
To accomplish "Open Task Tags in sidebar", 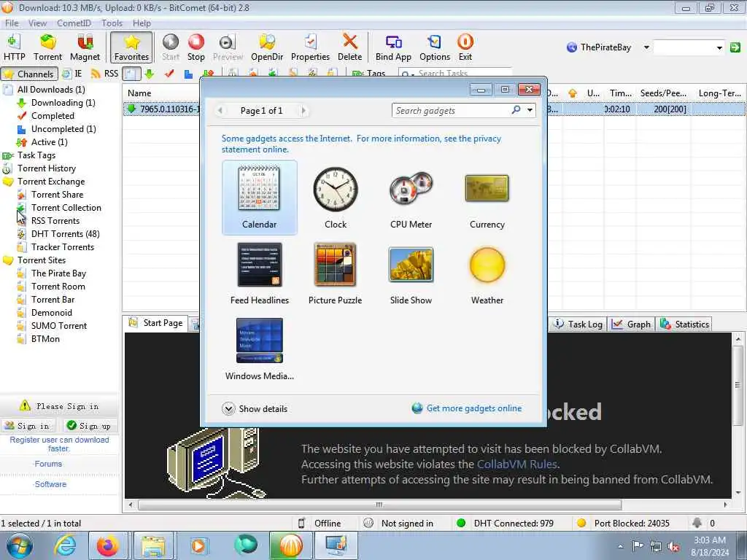I will pyautogui.click(x=36, y=155).
